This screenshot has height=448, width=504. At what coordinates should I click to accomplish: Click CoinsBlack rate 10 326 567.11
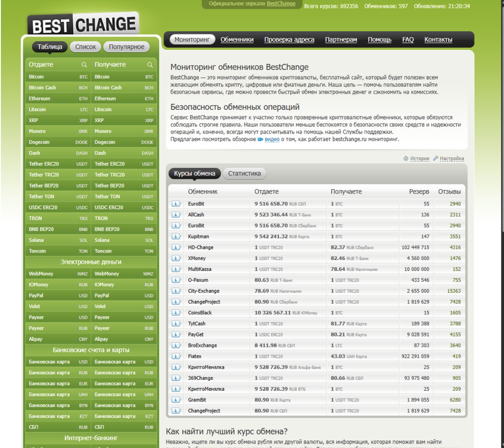272,313
